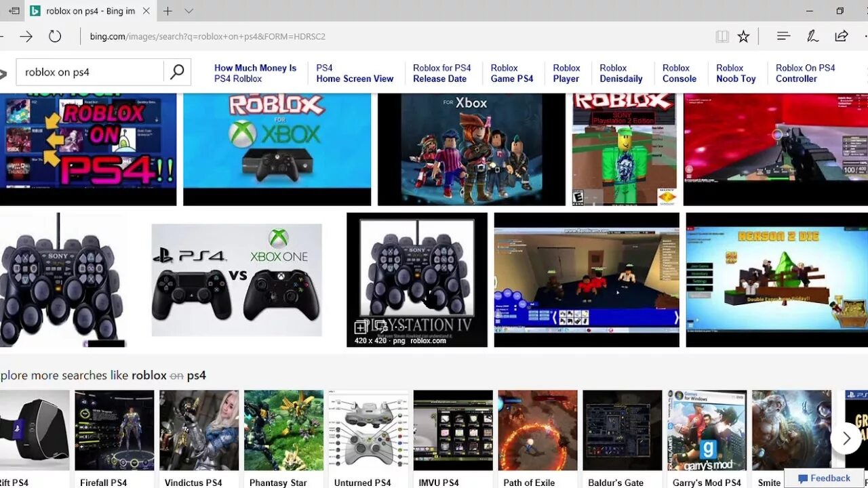The image size is (868, 488).
Task: Open How Much Money Is PS4 Roblox suggestion
Action: [255, 73]
